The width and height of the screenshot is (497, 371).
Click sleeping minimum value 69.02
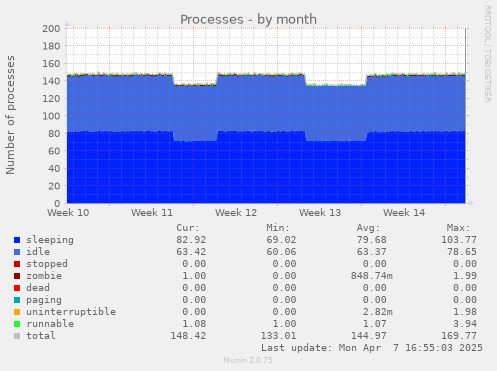(x=281, y=240)
